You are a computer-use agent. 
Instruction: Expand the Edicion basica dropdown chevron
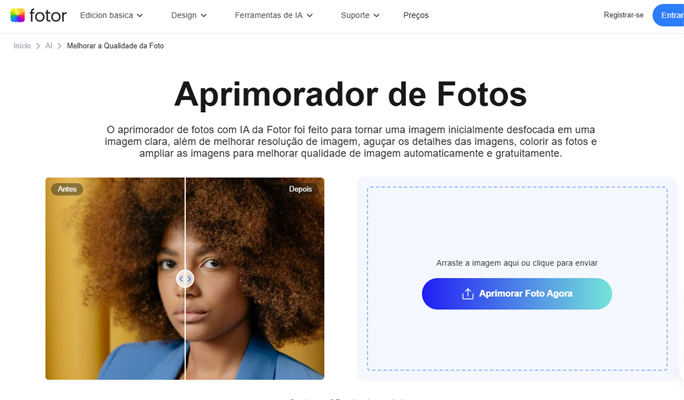coord(140,15)
